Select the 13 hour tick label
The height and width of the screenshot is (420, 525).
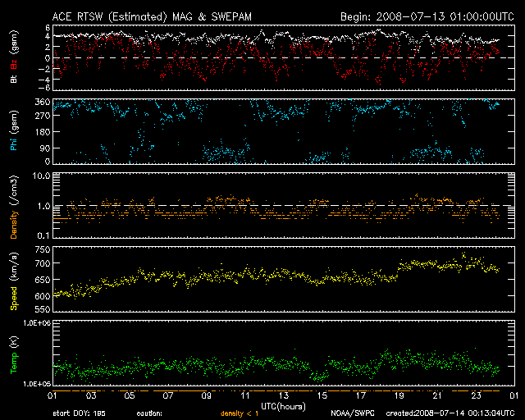pyautogui.click(x=284, y=395)
